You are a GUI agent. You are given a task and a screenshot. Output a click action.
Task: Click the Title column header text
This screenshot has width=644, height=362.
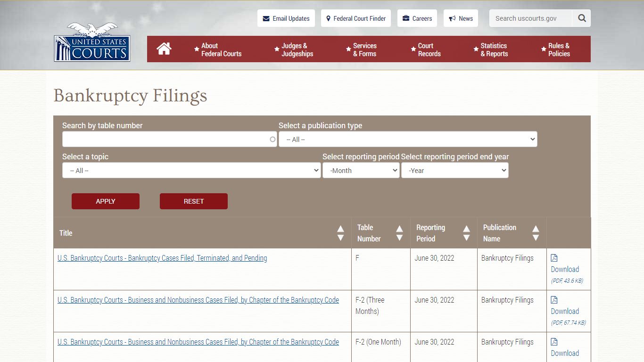[x=66, y=233]
